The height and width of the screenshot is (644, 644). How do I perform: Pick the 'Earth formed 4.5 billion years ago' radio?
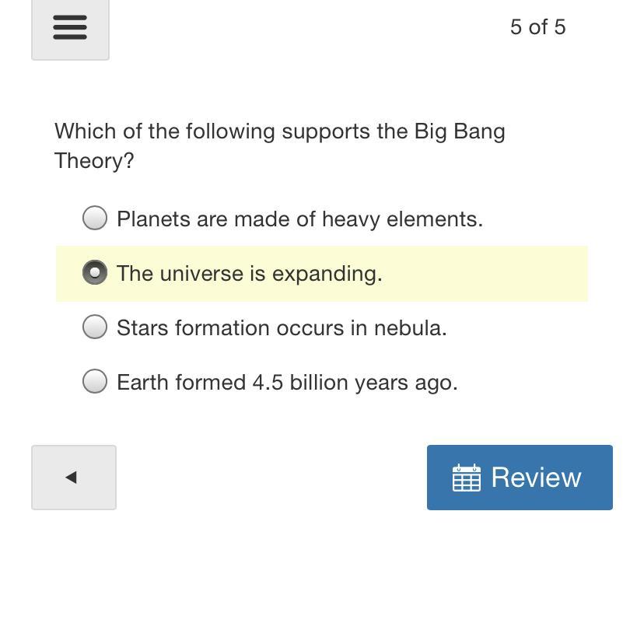pyautogui.click(x=95, y=382)
